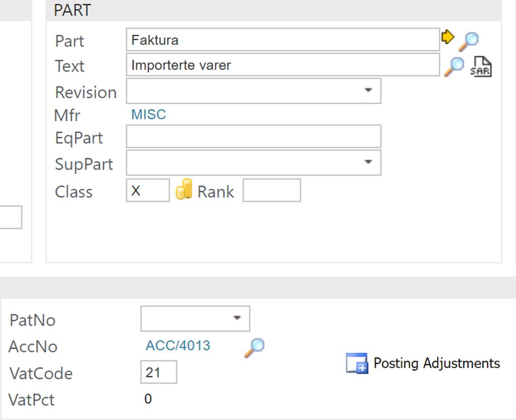Open the SAR document icon
The image size is (516, 420).
(481, 66)
